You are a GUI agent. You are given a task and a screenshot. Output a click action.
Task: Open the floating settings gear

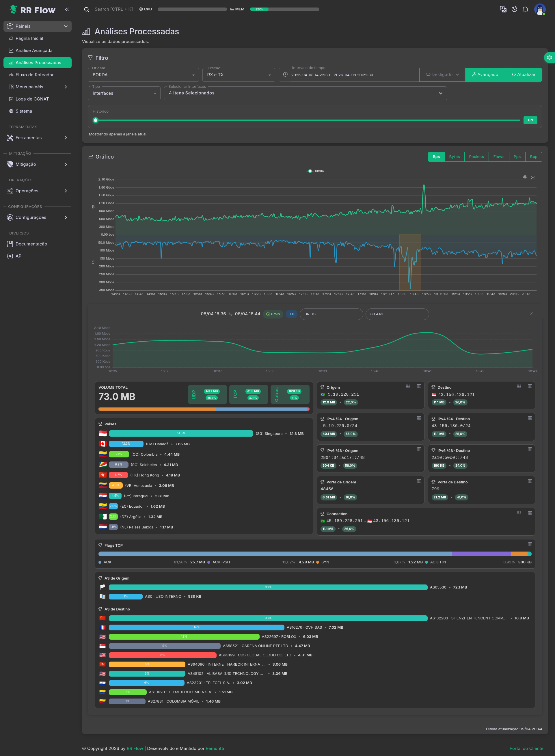point(549,57)
